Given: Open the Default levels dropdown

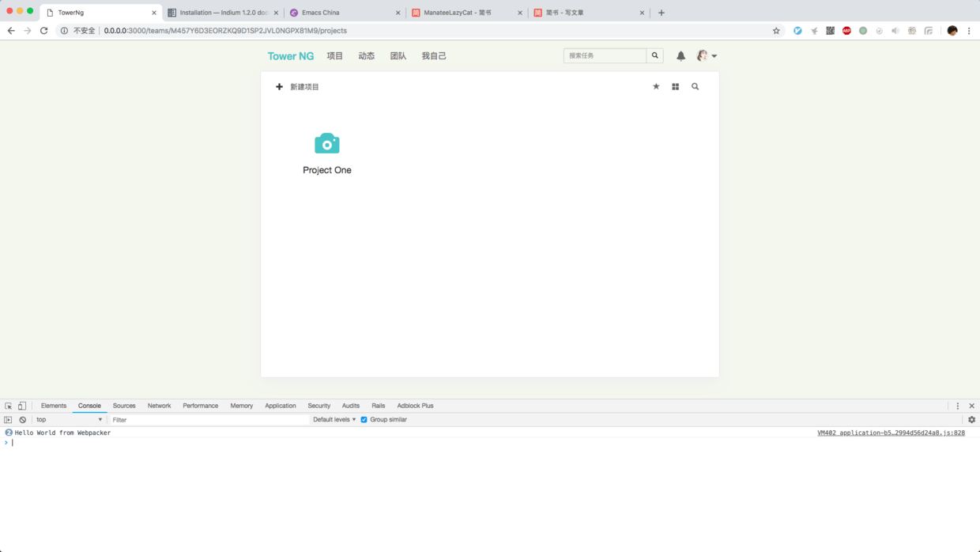Looking at the screenshot, I should [334, 419].
